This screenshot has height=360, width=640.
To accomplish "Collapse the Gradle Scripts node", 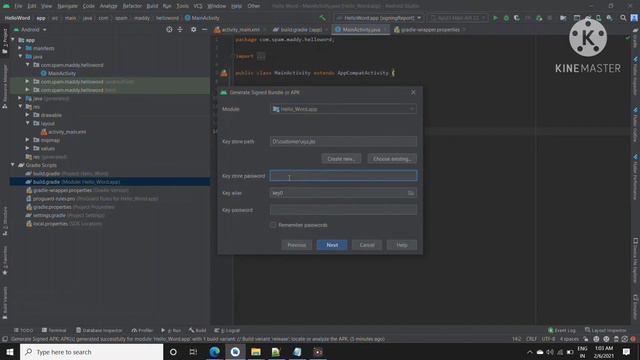I will 13,165.
